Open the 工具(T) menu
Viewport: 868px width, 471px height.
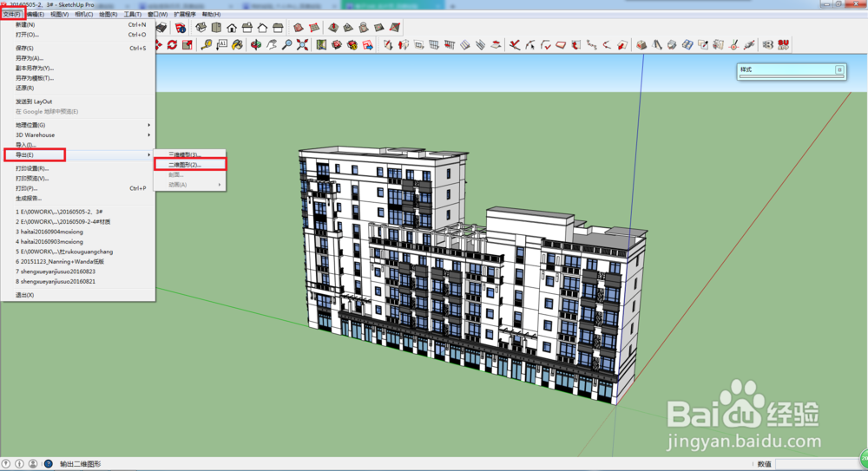pos(132,15)
